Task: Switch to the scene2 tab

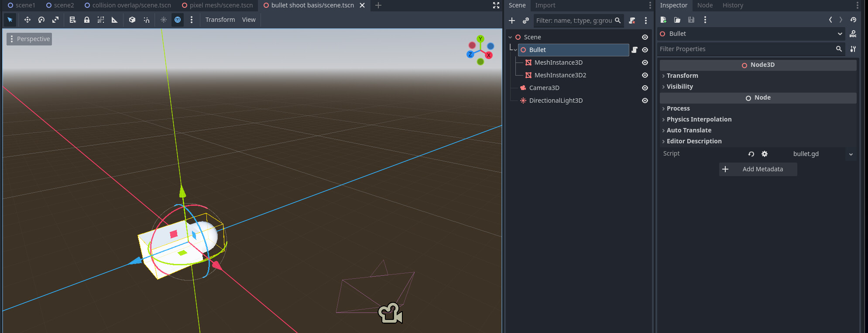Action: coord(60,5)
